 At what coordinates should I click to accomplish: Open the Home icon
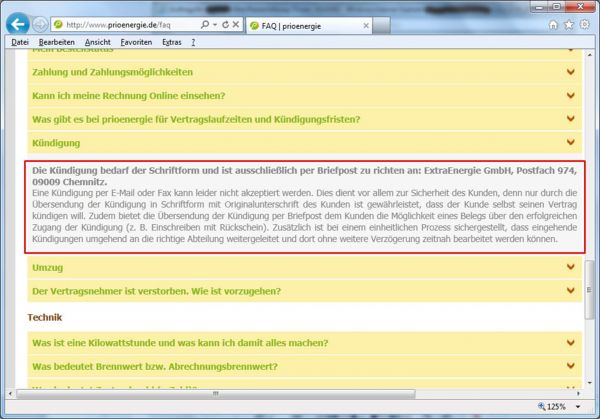click(553, 25)
